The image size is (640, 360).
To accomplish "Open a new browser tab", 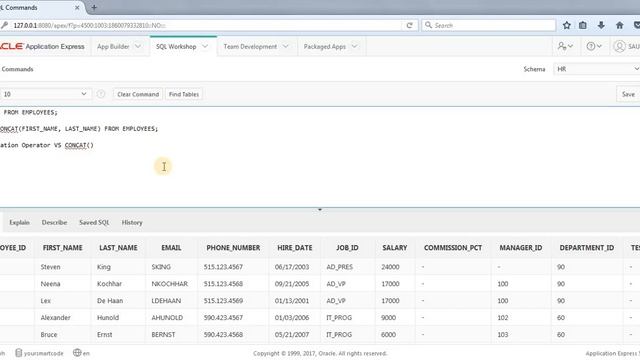I will (x=94, y=7).
